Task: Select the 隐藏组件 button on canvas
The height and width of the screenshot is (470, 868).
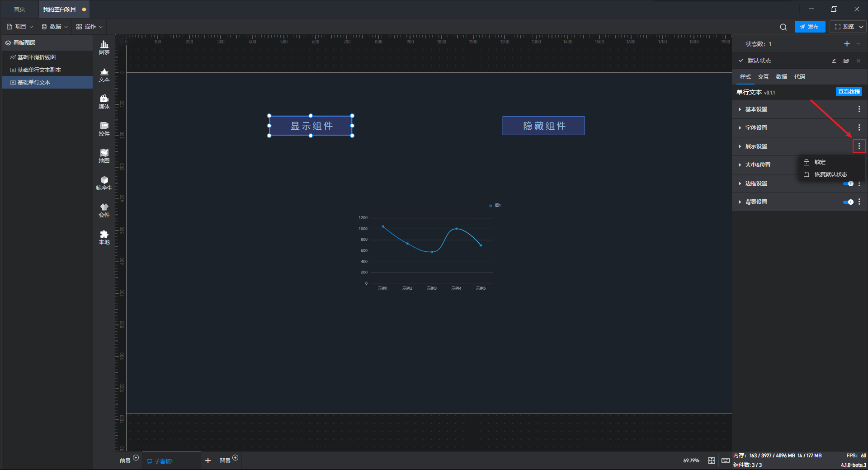Action: (x=543, y=126)
